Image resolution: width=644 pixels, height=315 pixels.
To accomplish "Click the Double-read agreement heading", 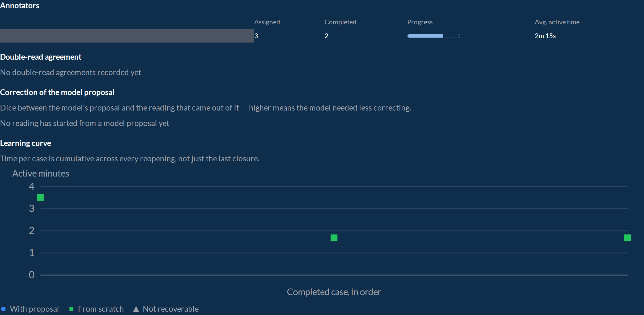I will click(41, 57).
